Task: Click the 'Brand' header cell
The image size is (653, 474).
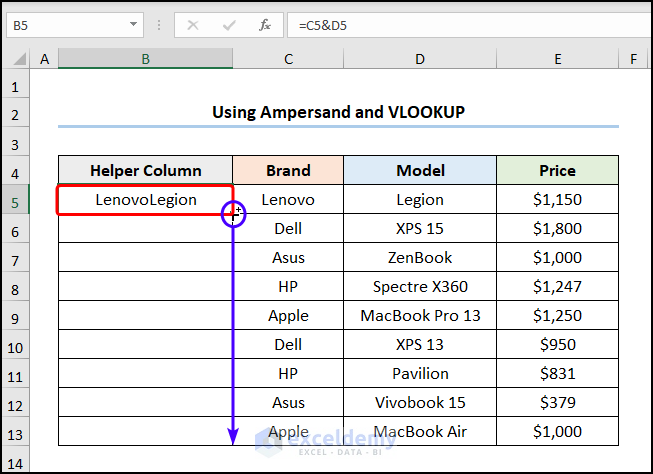Action: [288, 170]
